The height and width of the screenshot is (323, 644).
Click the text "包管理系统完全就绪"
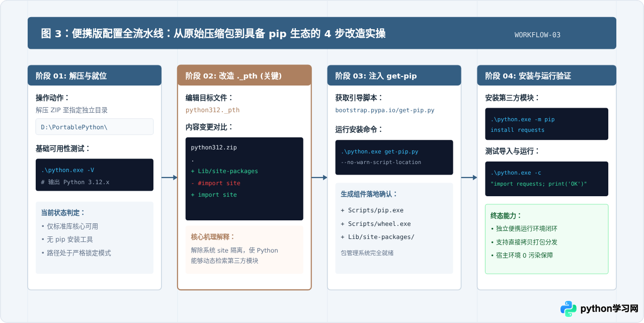[x=367, y=253]
